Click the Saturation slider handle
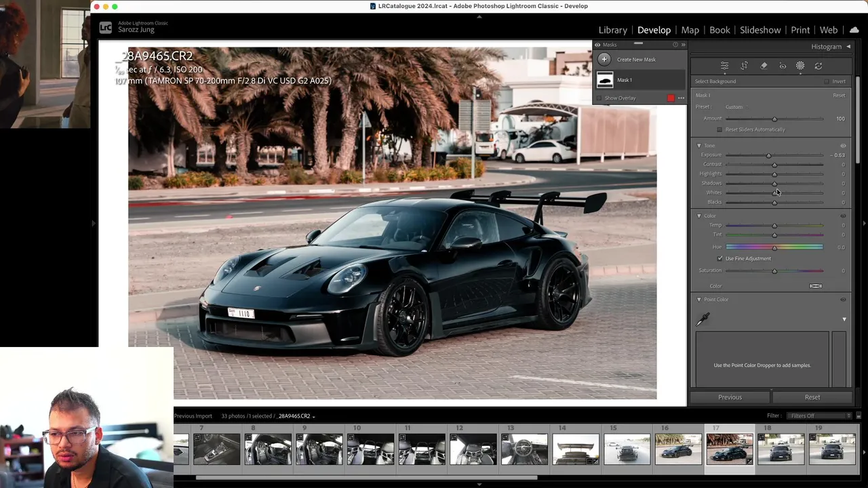 [x=774, y=271]
